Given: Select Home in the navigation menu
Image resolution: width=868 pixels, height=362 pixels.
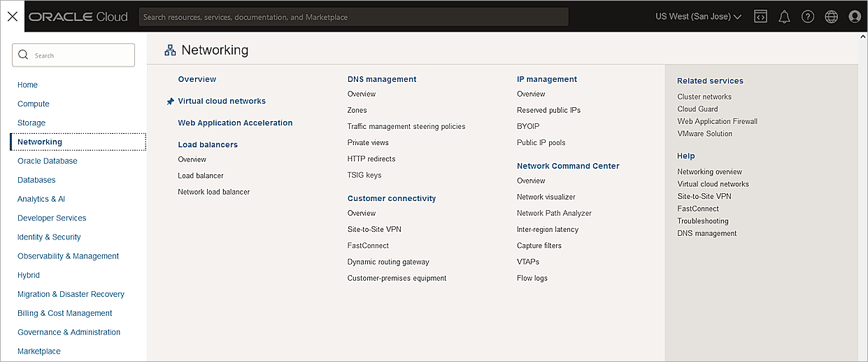Looking at the screenshot, I should point(28,85).
